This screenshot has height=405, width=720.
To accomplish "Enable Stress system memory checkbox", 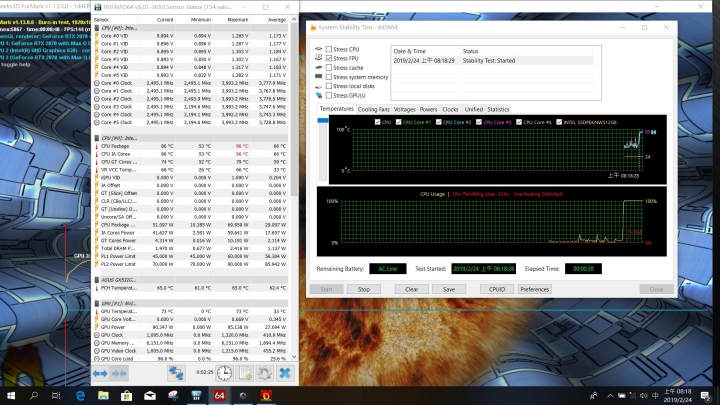I will 329,77.
